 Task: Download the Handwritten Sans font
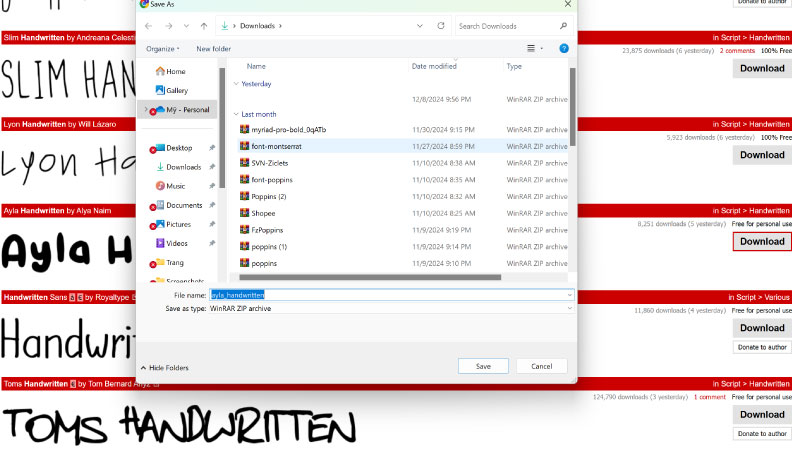coord(762,328)
